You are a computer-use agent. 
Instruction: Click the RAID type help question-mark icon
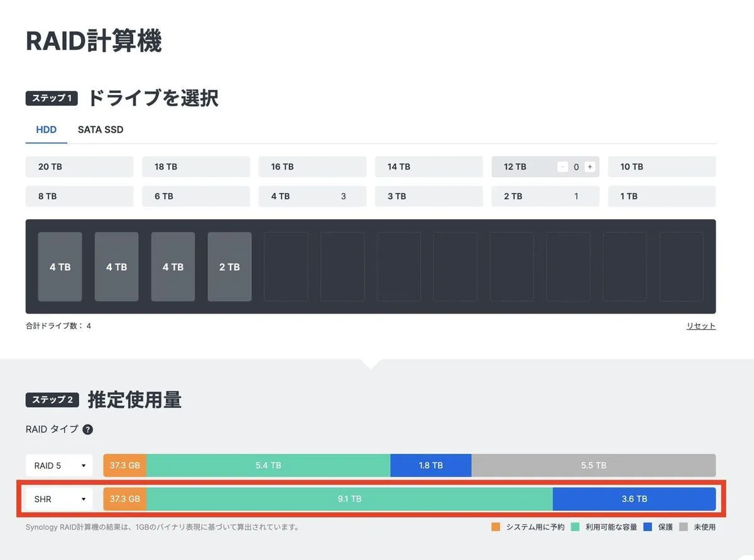[x=88, y=430]
